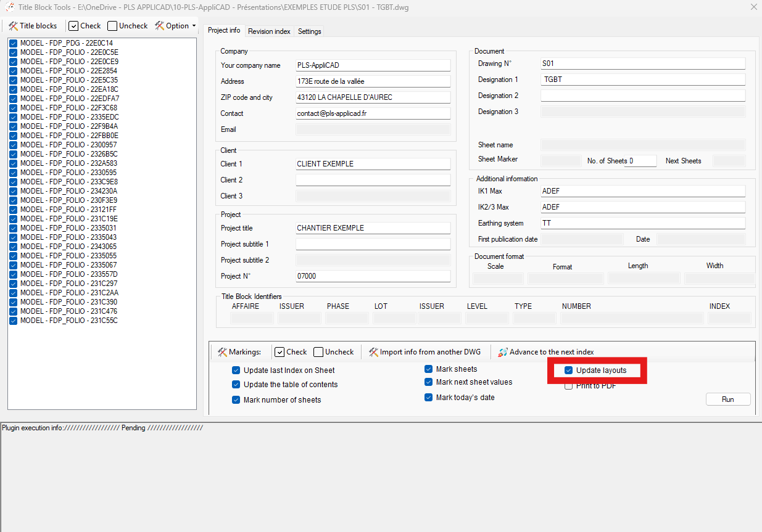Disable the Update layouts checkbox
This screenshot has width=762, height=532.
[x=569, y=370]
